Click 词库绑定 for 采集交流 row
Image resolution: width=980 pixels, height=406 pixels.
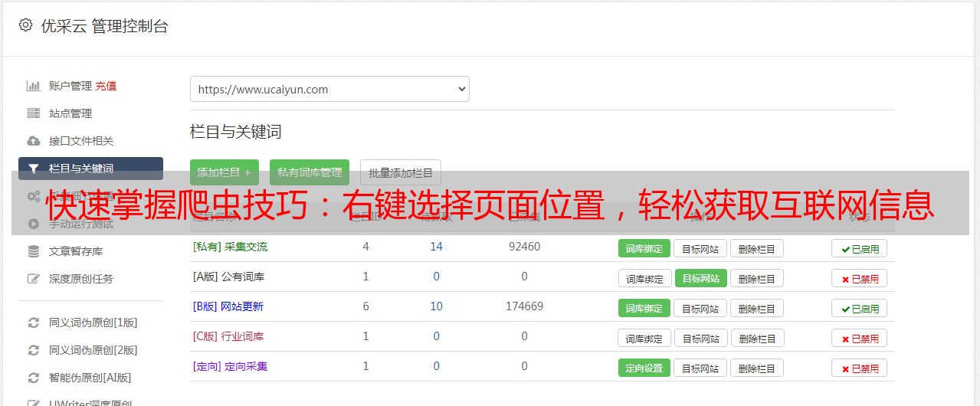[x=644, y=248]
